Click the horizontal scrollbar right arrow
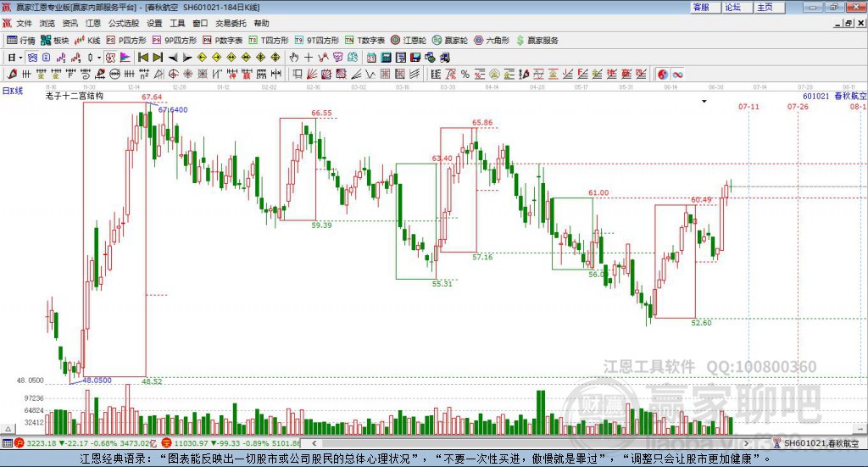This screenshot has height=467, width=868. (x=746, y=442)
